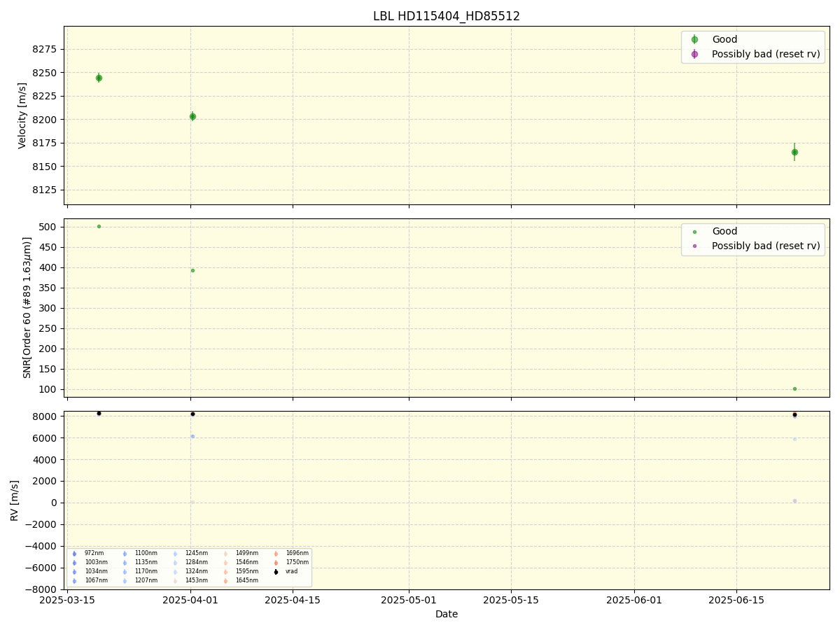Click the 1546nm legend marker
The image size is (840, 630).
pos(225,563)
